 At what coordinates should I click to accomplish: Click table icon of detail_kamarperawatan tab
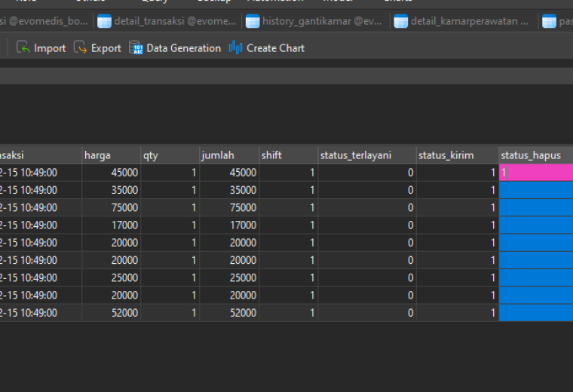401,21
